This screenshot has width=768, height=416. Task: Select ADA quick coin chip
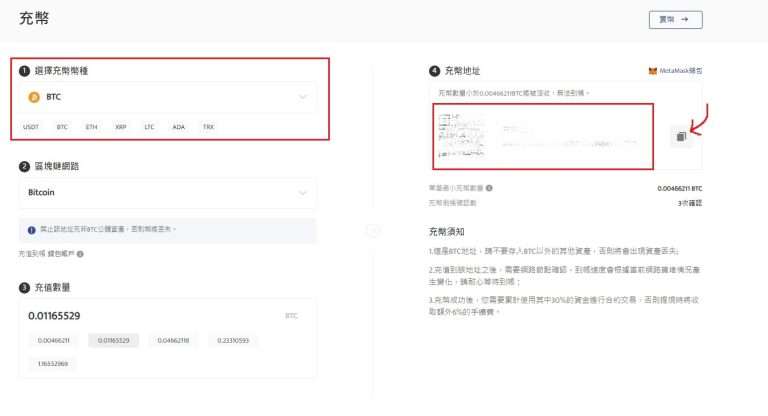coord(178,127)
